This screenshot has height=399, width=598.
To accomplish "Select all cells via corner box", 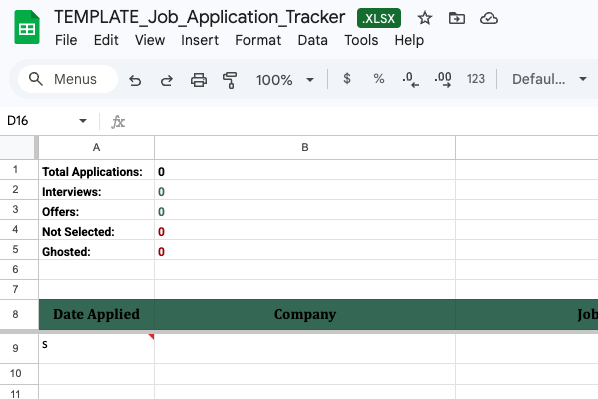I will (18, 148).
